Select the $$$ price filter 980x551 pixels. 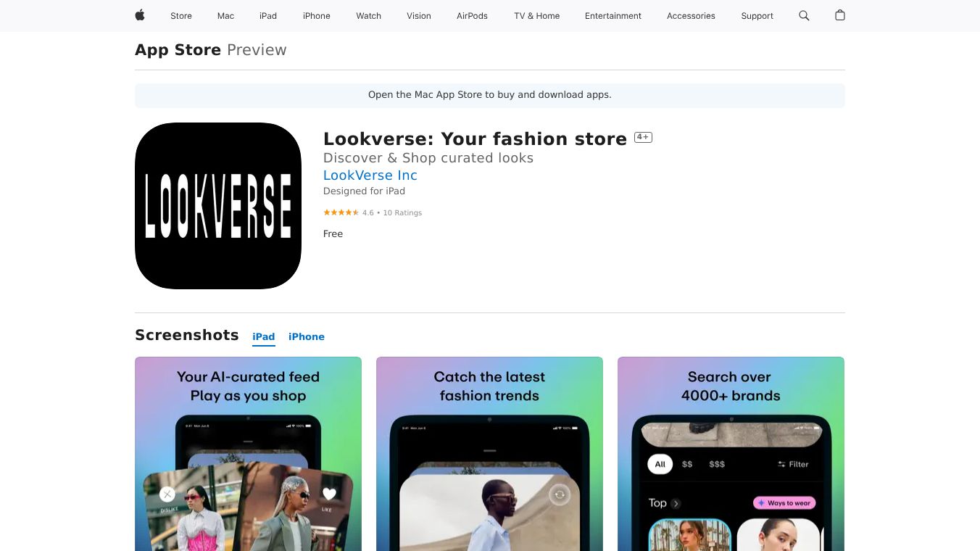tap(717, 464)
